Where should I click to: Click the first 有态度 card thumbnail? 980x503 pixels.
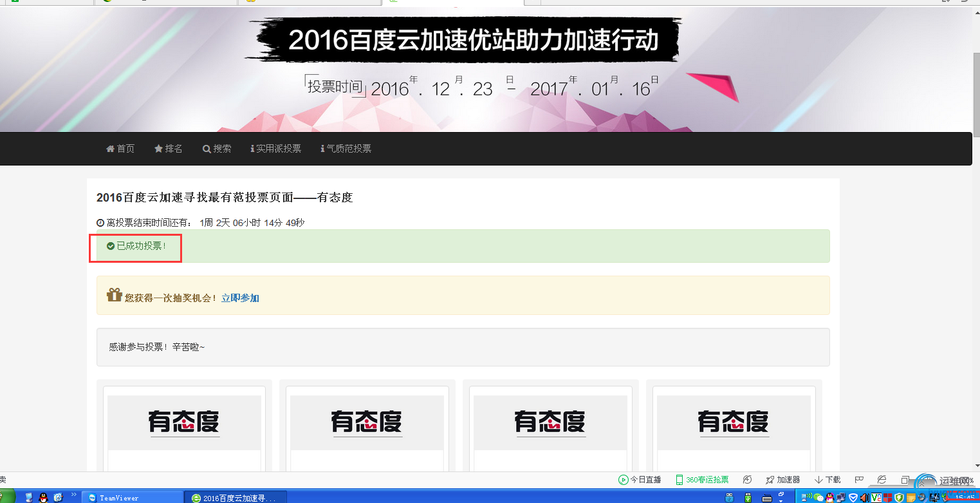point(184,422)
